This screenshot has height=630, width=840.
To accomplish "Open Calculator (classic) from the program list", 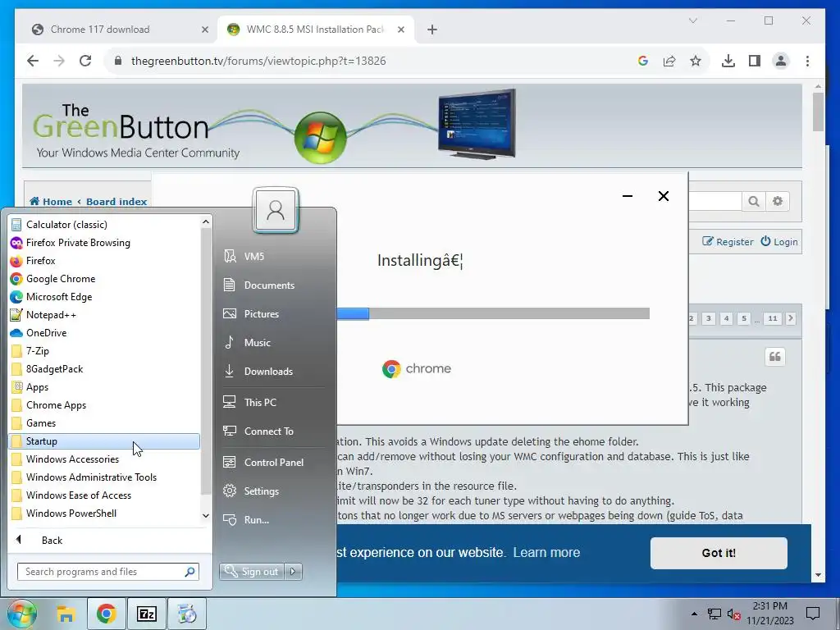I will coord(104,225).
